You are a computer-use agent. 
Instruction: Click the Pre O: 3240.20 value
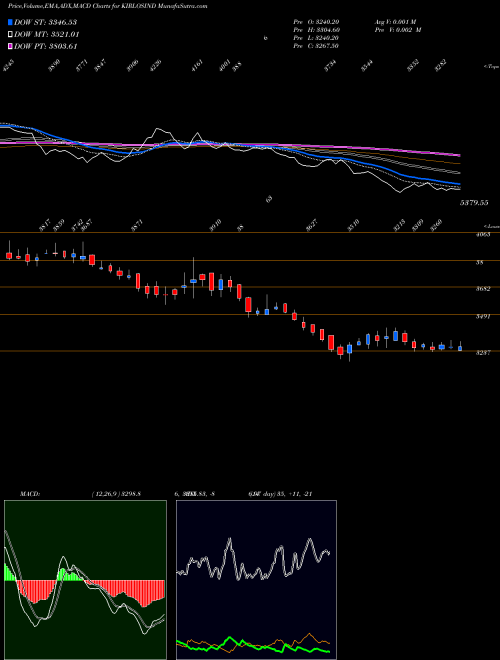(x=316, y=22)
